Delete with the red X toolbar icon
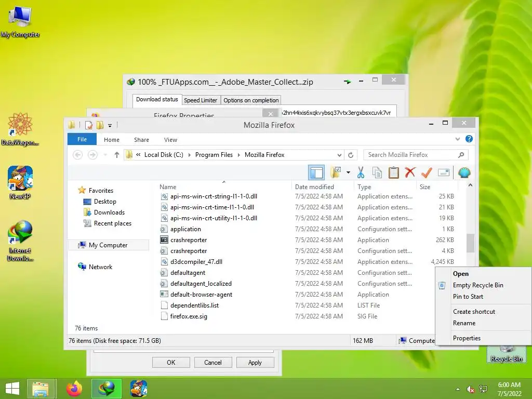The width and height of the screenshot is (532, 399). (x=410, y=172)
